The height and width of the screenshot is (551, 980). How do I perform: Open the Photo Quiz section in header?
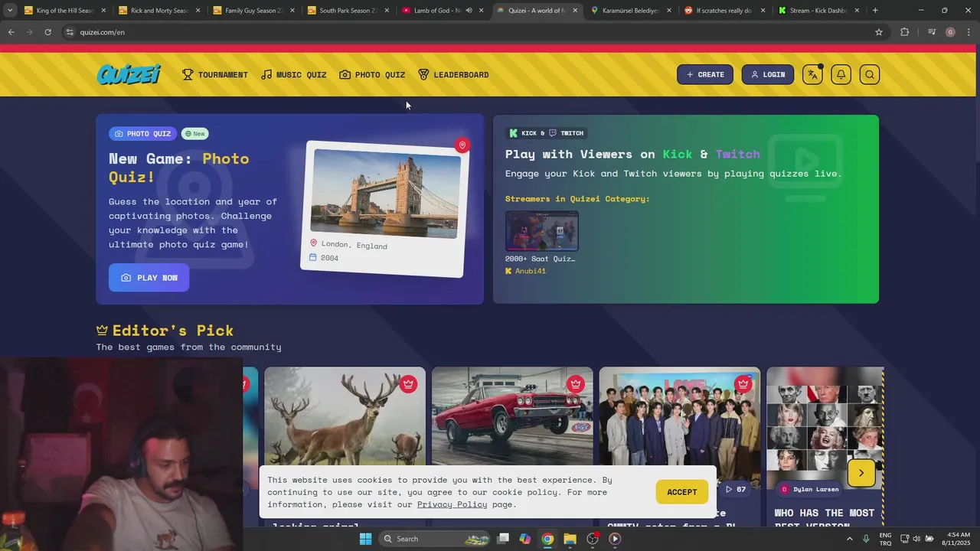[x=372, y=74]
